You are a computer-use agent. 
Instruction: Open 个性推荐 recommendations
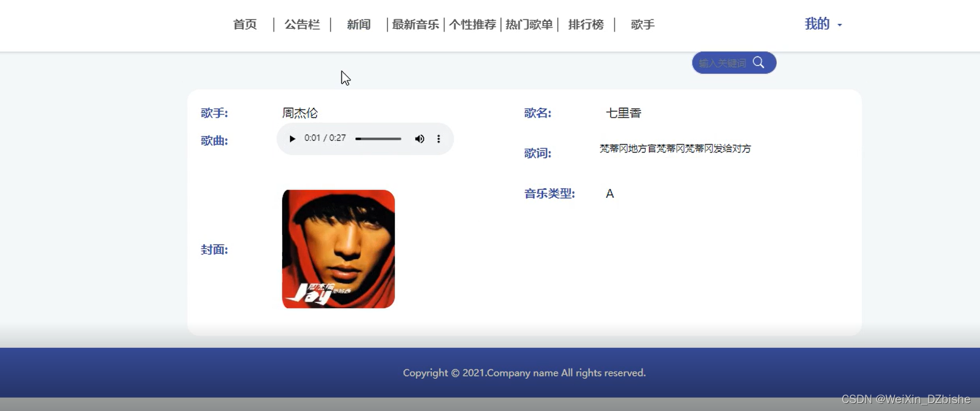472,24
